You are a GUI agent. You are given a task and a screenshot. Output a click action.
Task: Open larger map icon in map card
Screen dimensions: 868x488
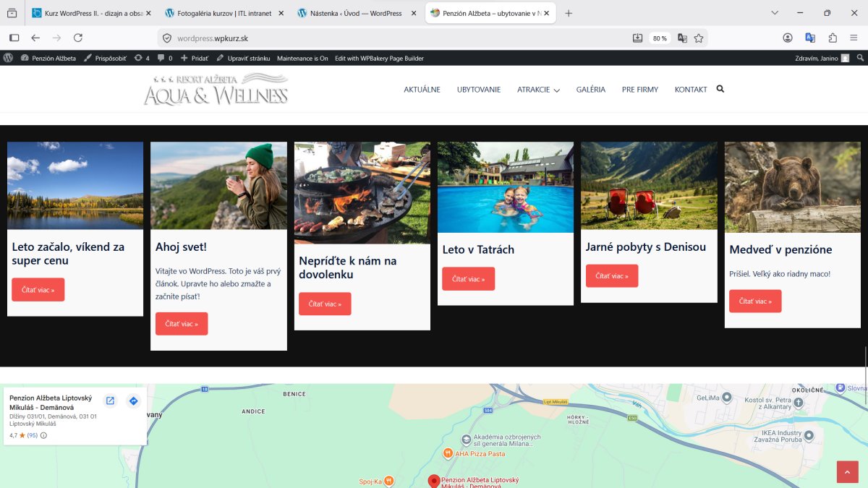110,401
